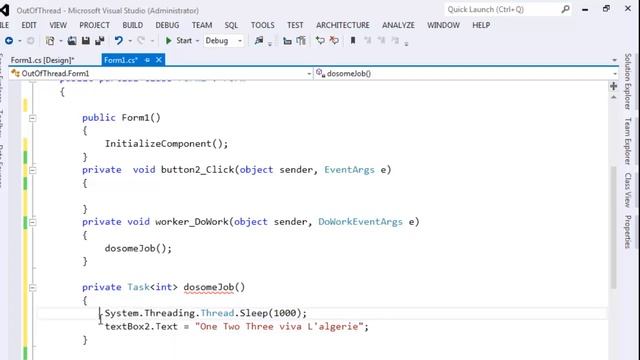The width and height of the screenshot is (640, 360).
Task: Click the Navigate Forward arrow icon
Action: point(31,40)
